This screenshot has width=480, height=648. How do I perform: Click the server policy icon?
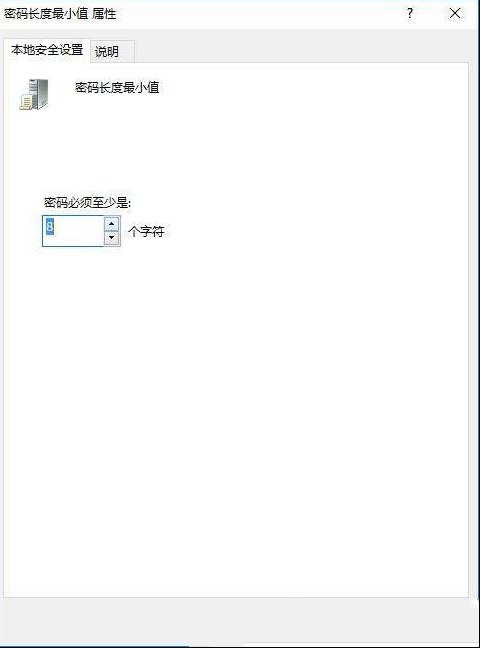[34, 95]
